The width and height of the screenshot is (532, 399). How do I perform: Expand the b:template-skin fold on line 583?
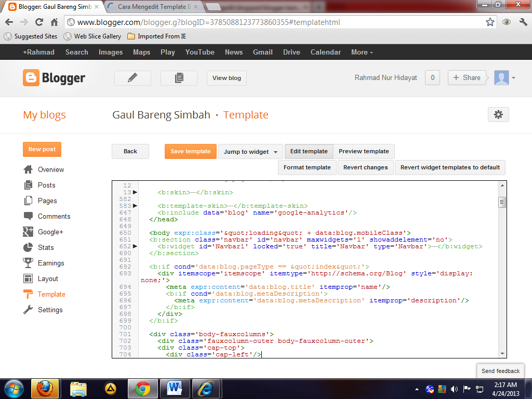[135, 206]
